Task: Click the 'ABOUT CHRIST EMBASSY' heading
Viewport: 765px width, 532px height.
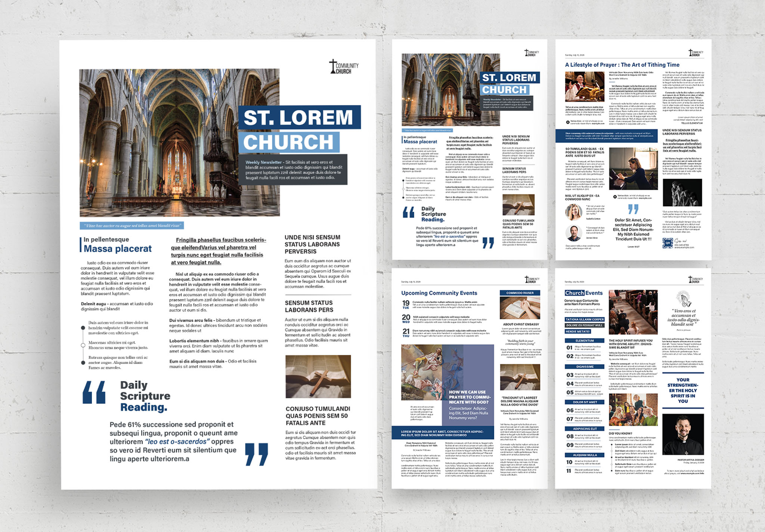Action: [x=521, y=324]
